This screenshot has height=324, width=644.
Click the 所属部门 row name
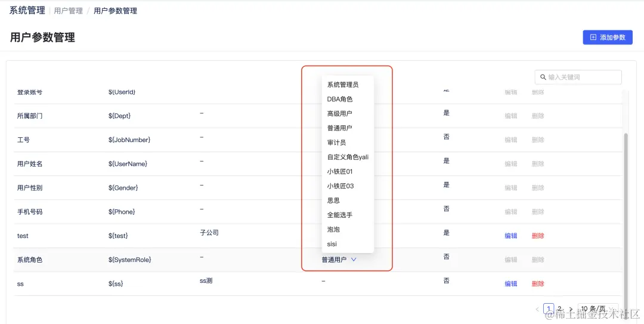click(30, 116)
